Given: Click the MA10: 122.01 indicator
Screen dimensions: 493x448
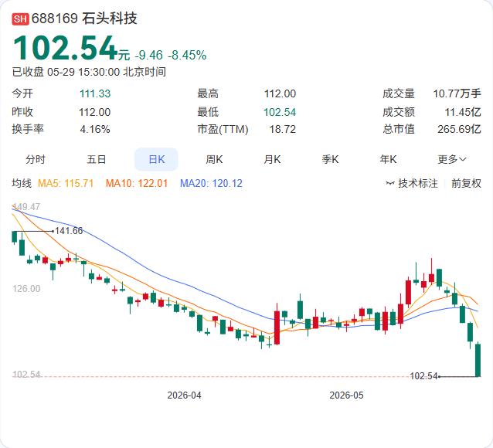Looking at the screenshot, I should coord(137,183).
